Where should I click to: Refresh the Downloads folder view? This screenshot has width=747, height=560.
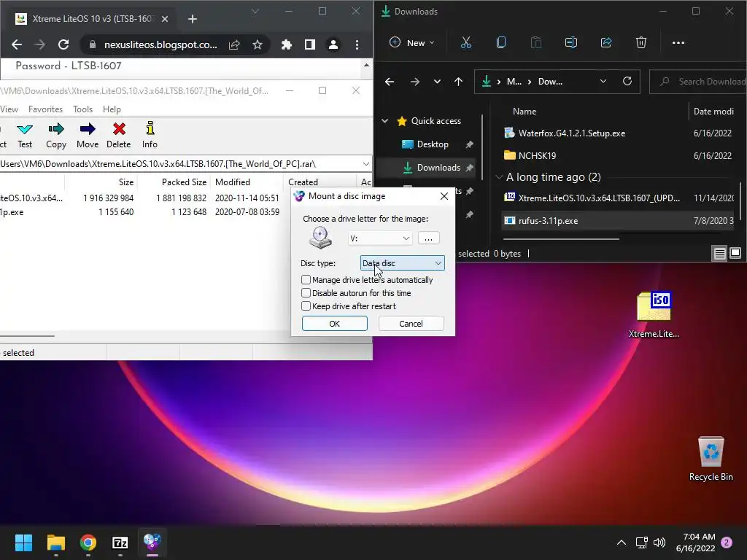click(x=627, y=82)
